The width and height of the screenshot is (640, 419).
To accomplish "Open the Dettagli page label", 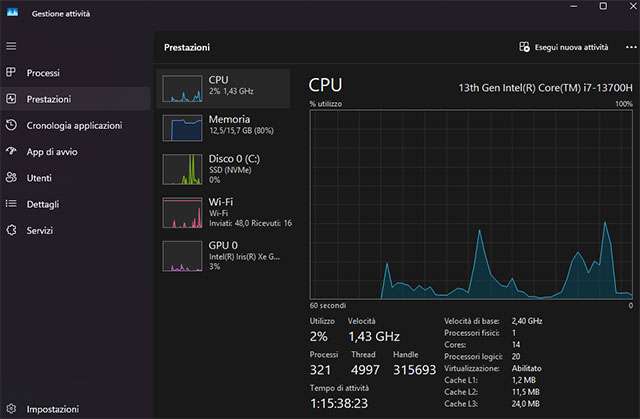I will [43, 204].
